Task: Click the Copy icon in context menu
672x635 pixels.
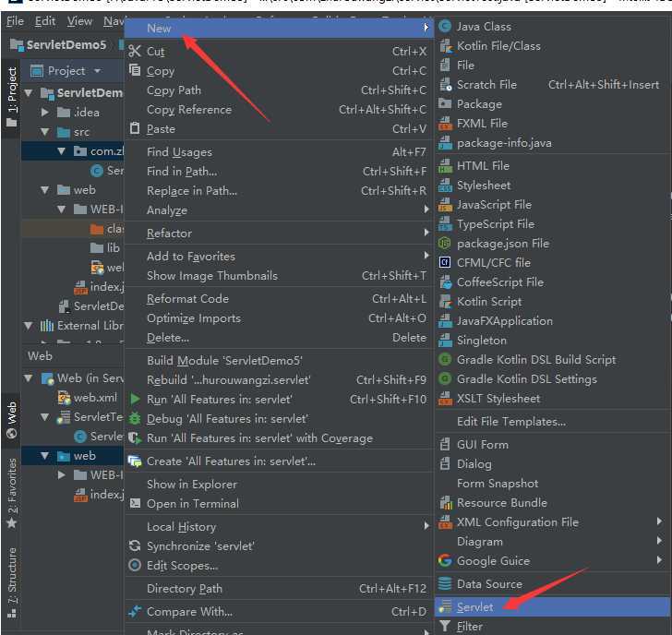Action: (135, 70)
